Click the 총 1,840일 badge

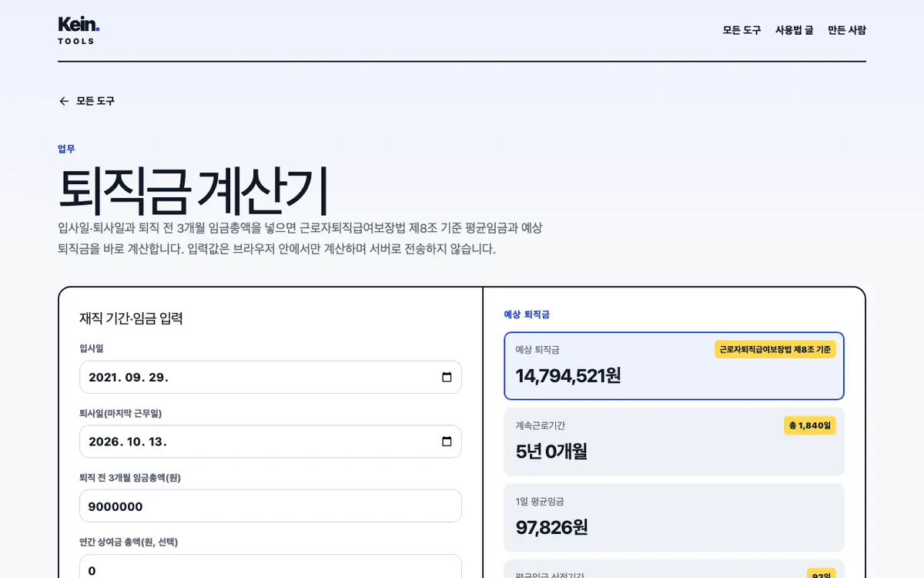[x=809, y=425]
